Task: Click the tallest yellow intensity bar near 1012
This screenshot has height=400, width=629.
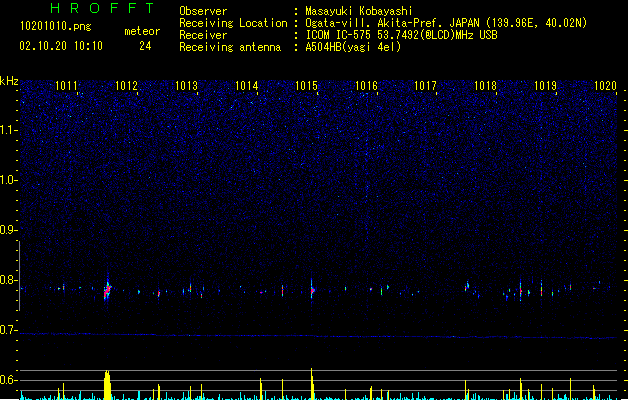Action: point(107,385)
